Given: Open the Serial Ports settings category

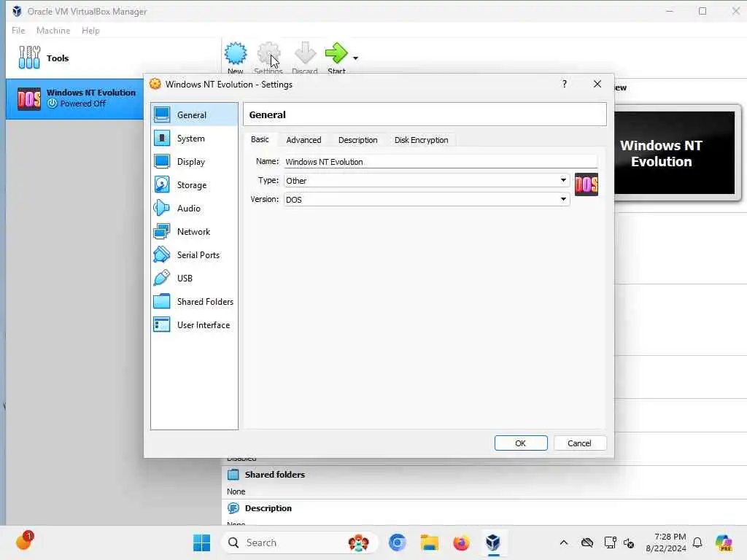Looking at the screenshot, I should tap(194, 254).
